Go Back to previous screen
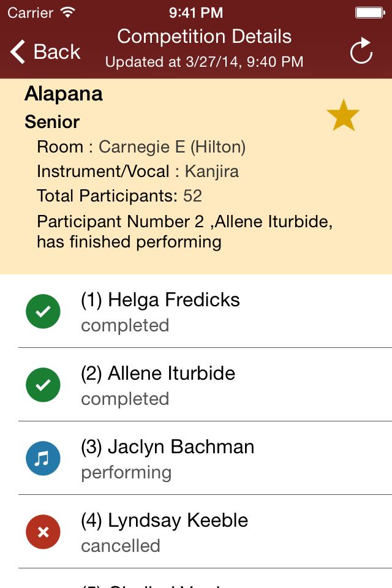 coord(45,51)
